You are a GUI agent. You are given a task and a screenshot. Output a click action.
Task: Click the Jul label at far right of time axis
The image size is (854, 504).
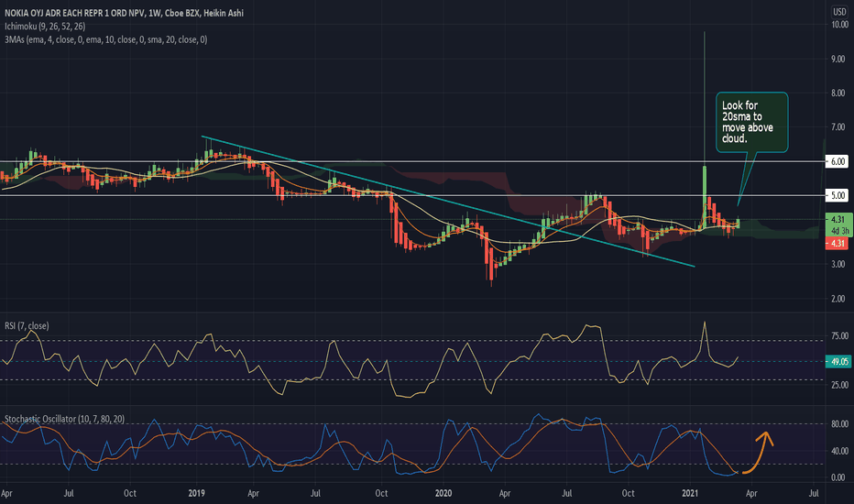814,493
